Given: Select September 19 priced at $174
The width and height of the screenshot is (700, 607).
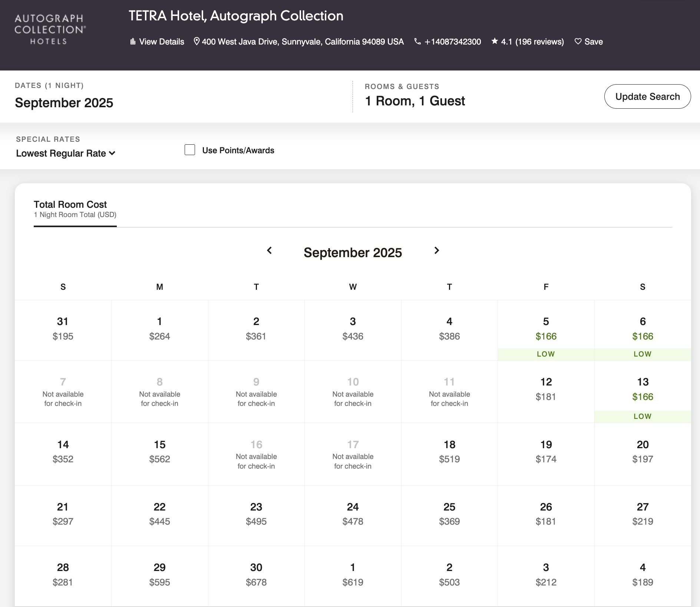Looking at the screenshot, I should click(546, 454).
